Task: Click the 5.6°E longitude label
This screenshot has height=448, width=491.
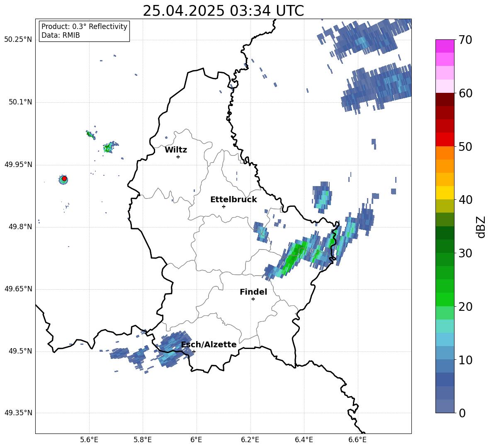Action: point(89,440)
